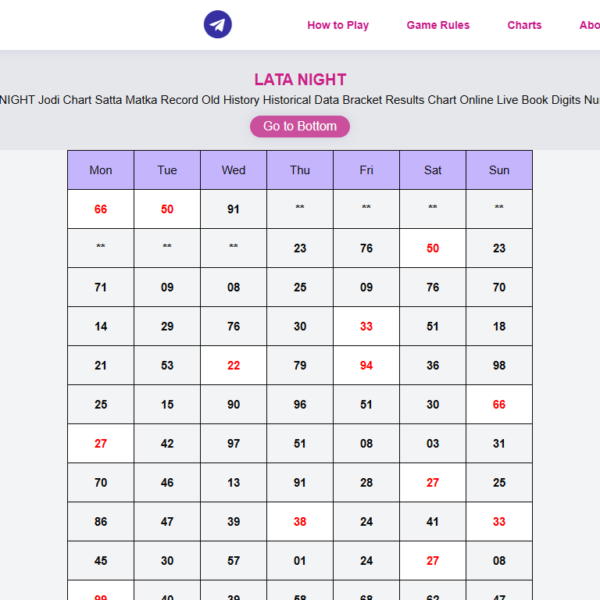This screenshot has width=600, height=600.
Task: Click cell 47 in Tue column
Action: point(167,522)
